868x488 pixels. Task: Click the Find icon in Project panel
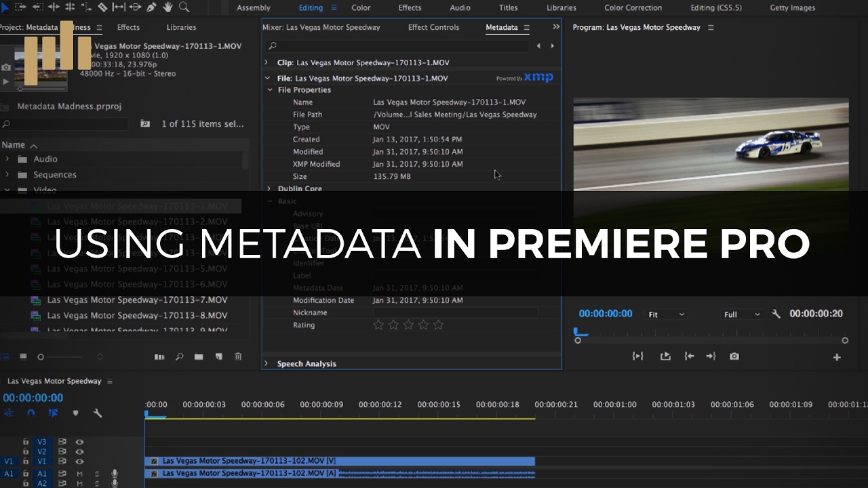pyautogui.click(x=180, y=357)
